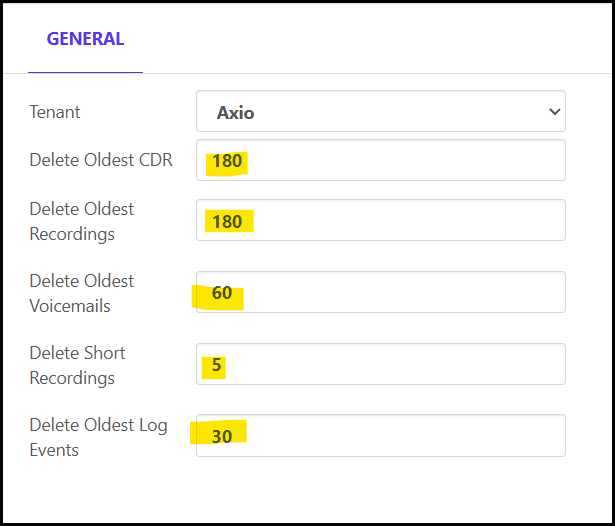Place cursor on highlighted value 60

[x=221, y=293]
